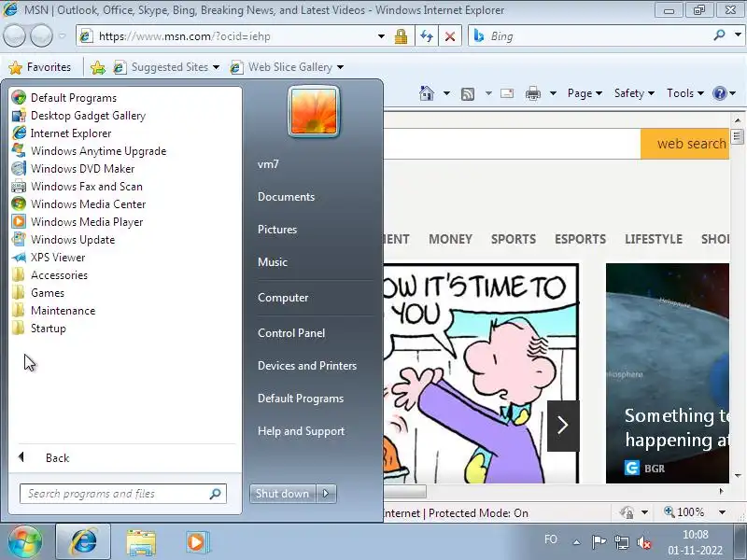Show hidden tray icons arrow

(576, 542)
